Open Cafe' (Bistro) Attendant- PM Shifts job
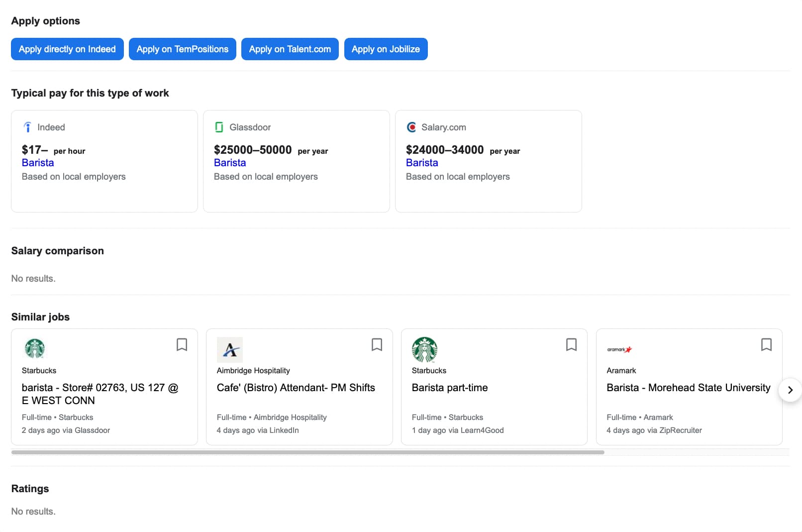Screen dimensions: 802x532 296,388
